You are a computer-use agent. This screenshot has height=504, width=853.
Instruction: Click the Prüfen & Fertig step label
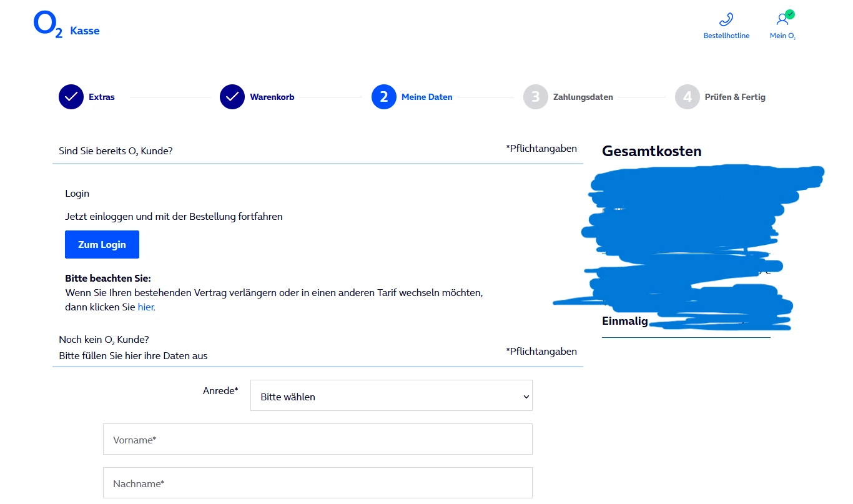[735, 97]
